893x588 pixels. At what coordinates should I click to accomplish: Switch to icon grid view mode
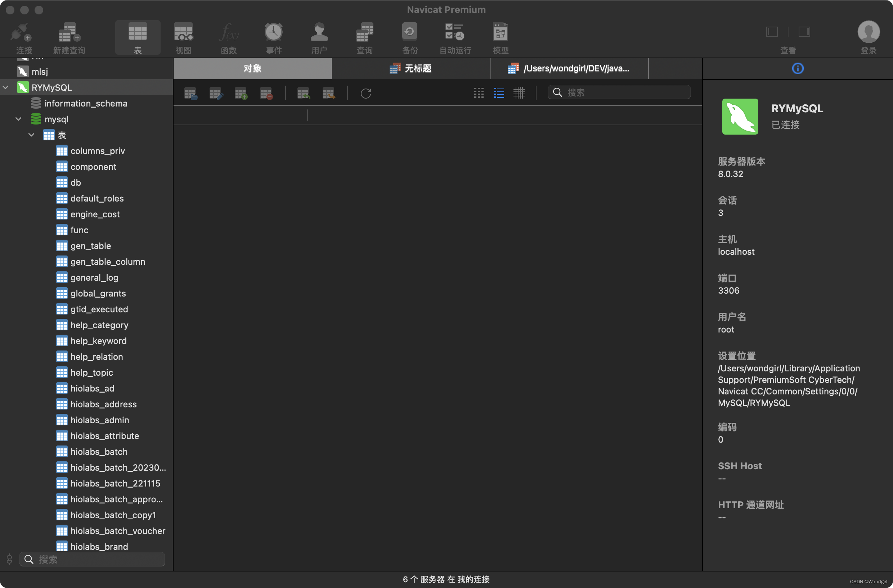click(x=479, y=93)
